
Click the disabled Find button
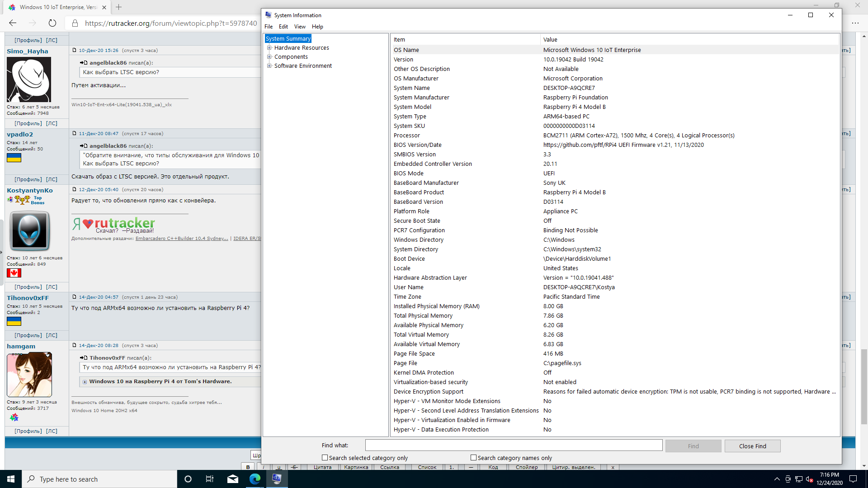(x=693, y=446)
